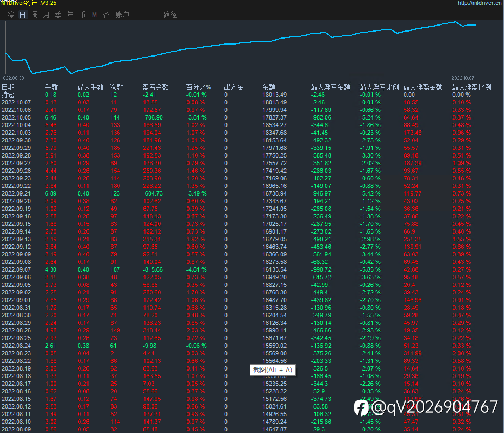Click max floating loss ratio -5.85 %
Image resolution: width=504 pixels, height=433 pixels.
tap(370, 269)
